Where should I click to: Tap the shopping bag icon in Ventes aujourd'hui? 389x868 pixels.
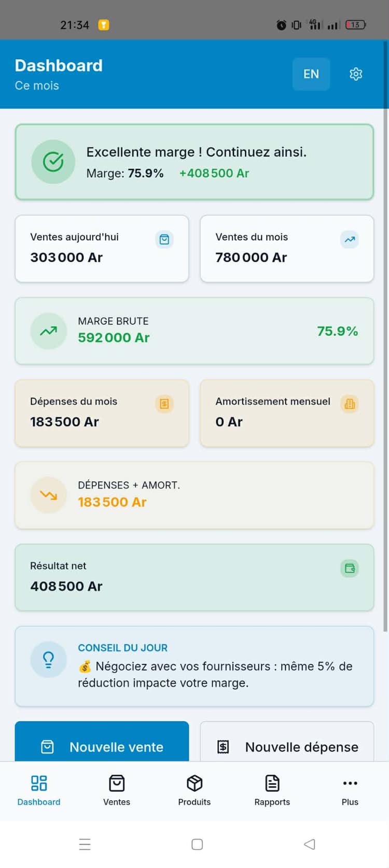pyautogui.click(x=164, y=239)
